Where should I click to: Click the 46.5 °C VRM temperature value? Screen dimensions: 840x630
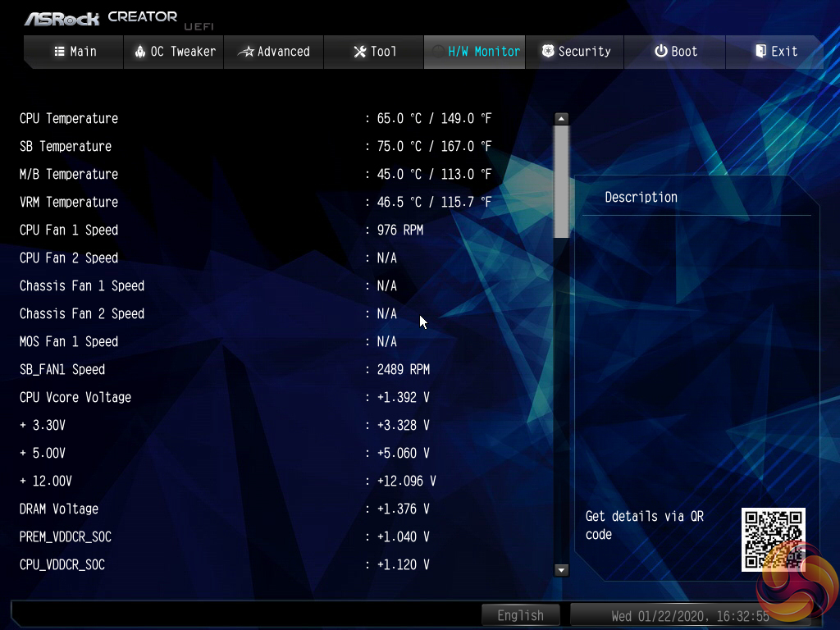coord(399,202)
